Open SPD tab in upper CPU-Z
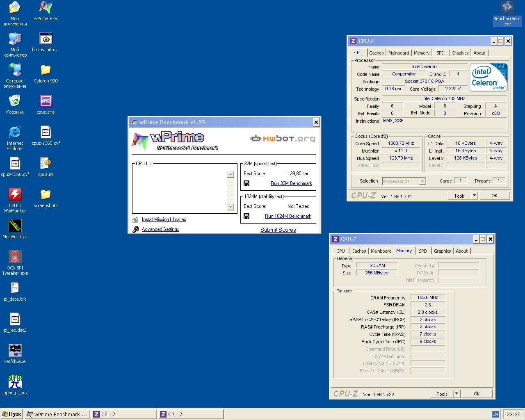Viewport: 525px width, 420px height. click(441, 53)
